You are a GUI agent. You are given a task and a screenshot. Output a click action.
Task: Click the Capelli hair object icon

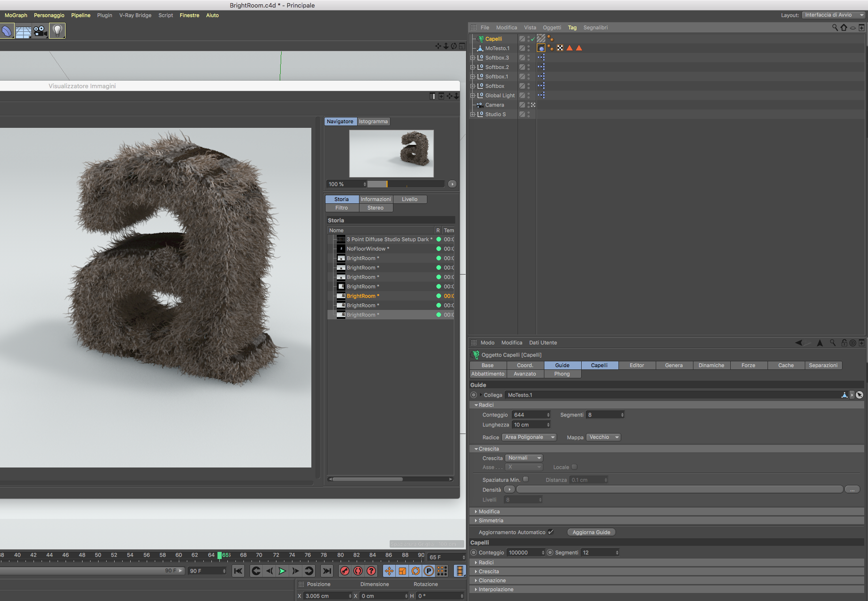[x=481, y=39]
